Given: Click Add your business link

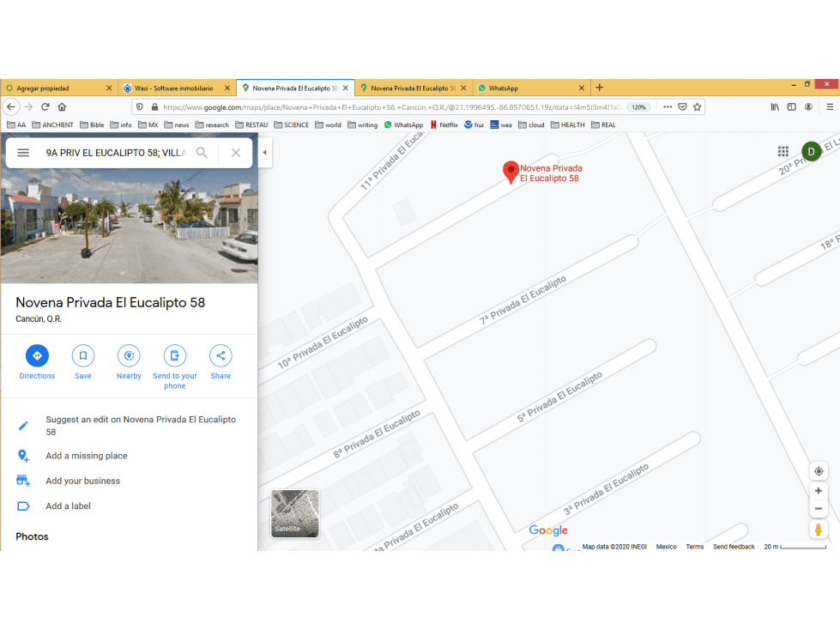Looking at the screenshot, I should click(x=82, y=481).
